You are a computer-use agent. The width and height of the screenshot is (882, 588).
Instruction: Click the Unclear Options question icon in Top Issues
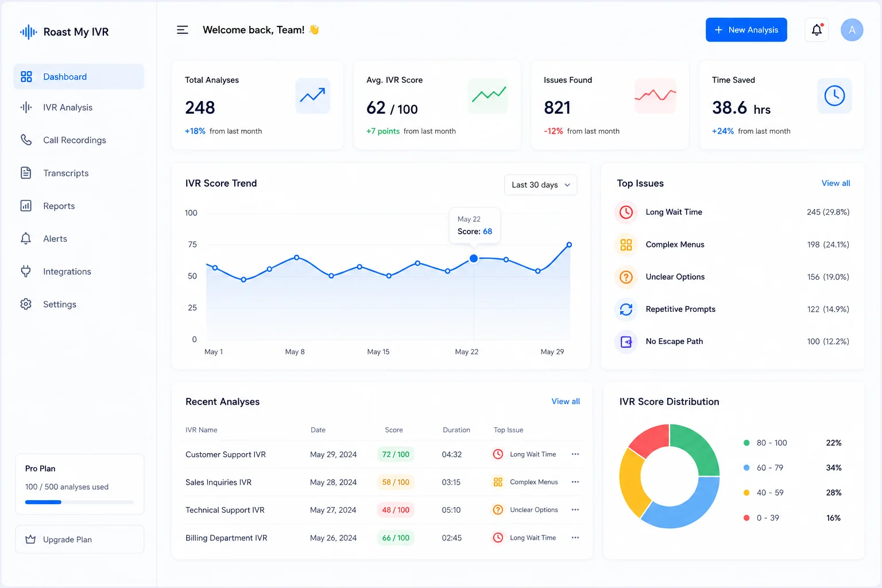(x=626, y=277)
